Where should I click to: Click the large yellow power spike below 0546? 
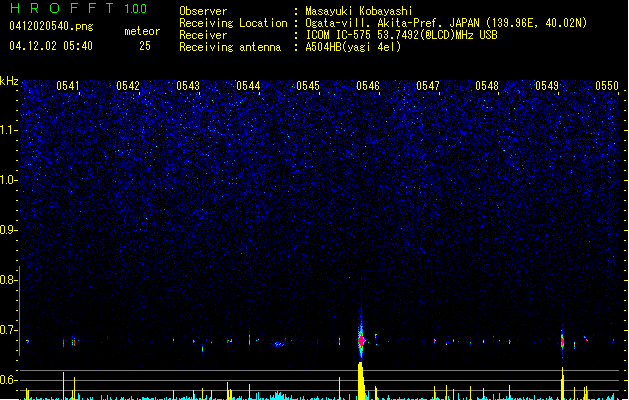click(x=361, y=381)
